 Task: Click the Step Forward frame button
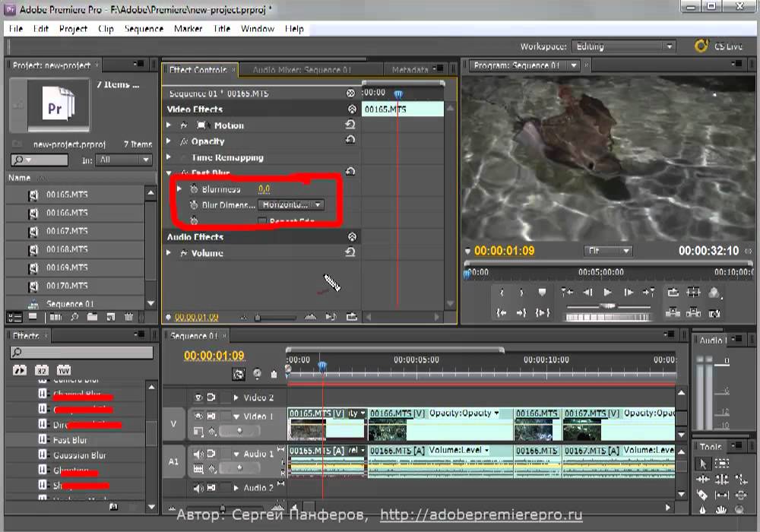[629, 292]
